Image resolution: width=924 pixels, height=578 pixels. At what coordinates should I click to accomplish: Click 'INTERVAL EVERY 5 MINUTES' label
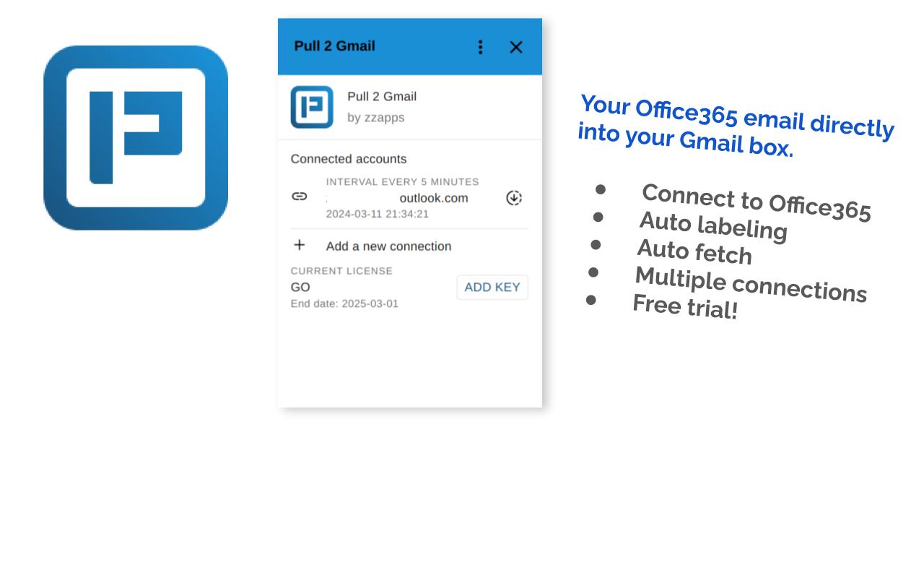tap(402, 182)
